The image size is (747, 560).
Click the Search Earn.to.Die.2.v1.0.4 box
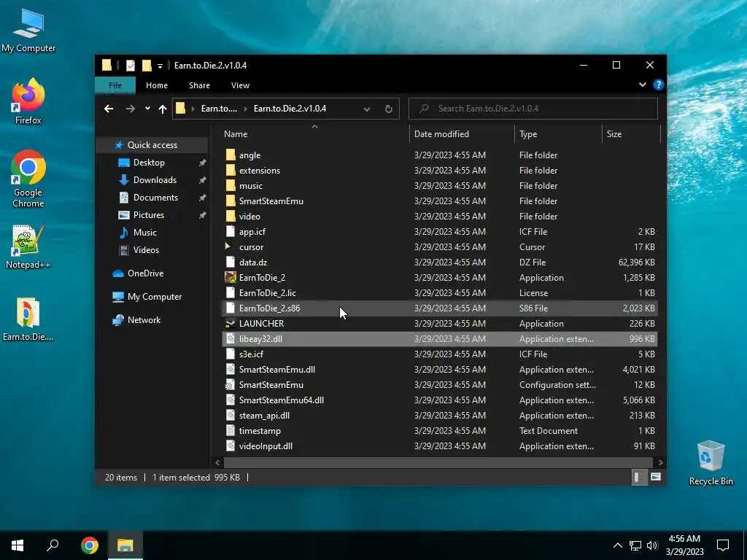[533, 109]
